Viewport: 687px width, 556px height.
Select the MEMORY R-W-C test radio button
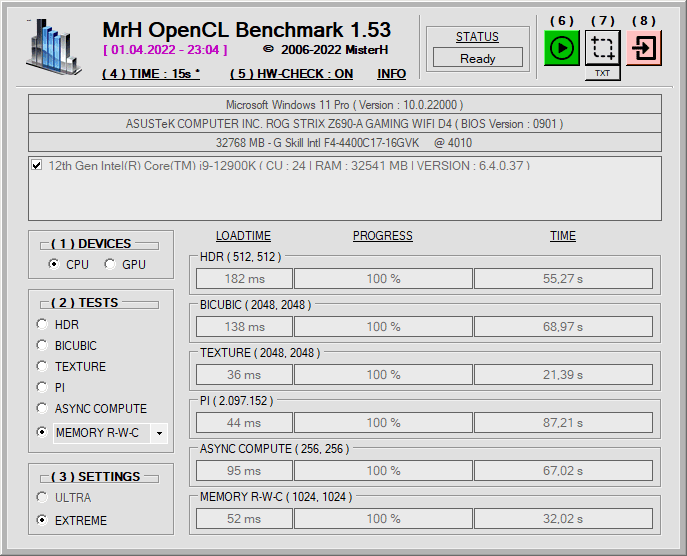(42, 432)
